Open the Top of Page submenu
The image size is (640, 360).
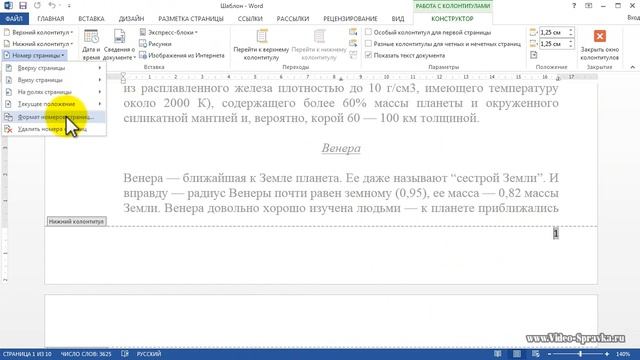click(x=53, y=68)
